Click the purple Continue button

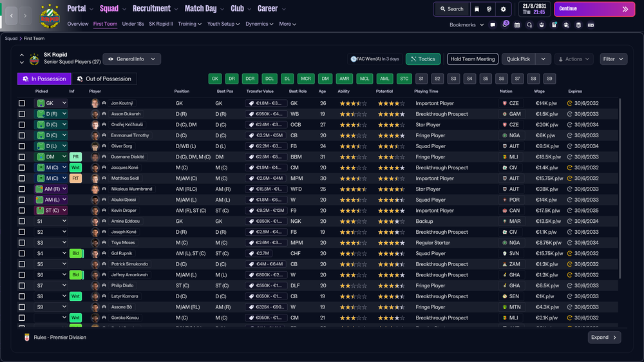(x=594, y=9)
